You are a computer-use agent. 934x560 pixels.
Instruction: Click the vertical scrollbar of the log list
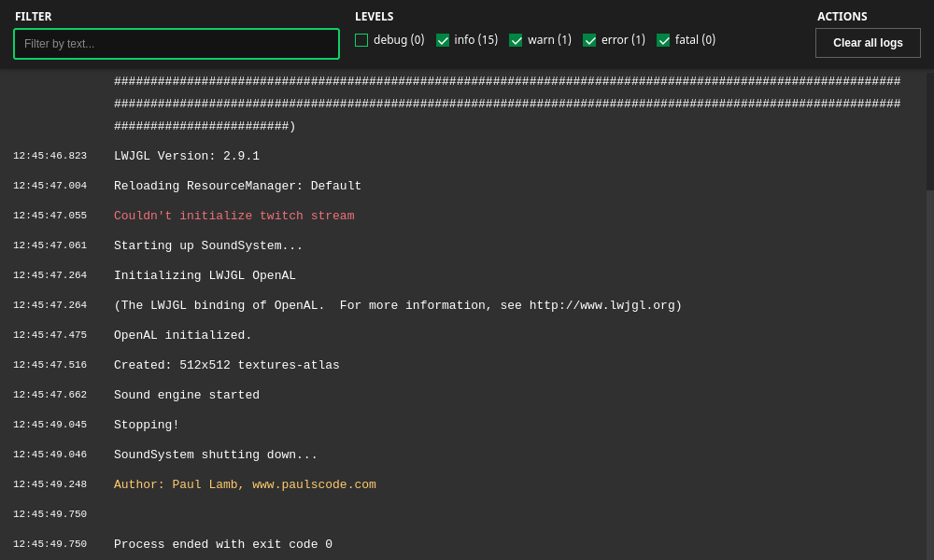[x=929, y=373]
